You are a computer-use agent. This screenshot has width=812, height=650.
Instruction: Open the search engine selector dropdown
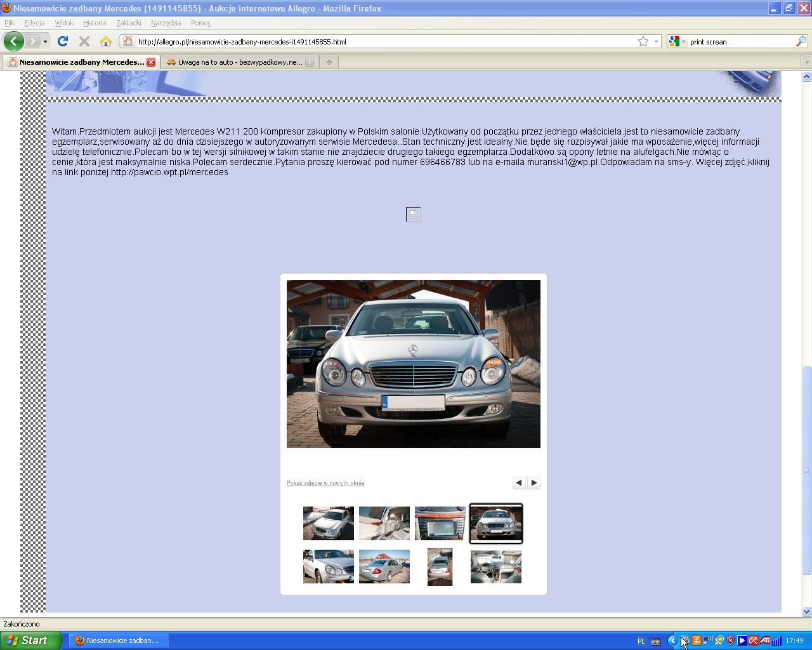678,41
